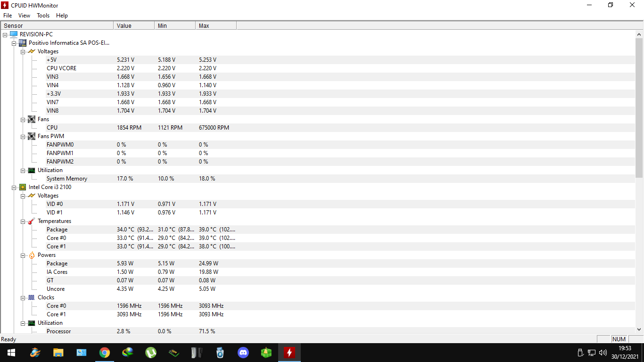Viewport: 644px width, 362px height.
Task: Select the FANPWM1 row
Action: (x=317, y=153)
